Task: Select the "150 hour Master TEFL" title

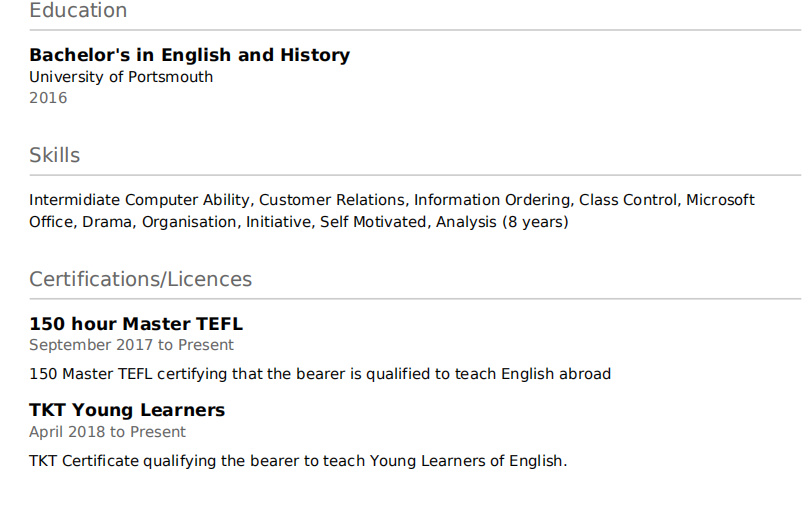Action: click(136, 324)
